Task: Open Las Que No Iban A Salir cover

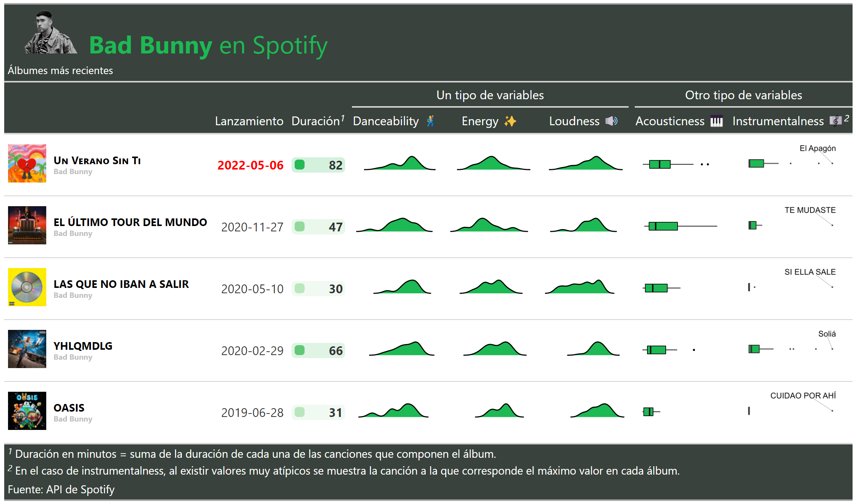Action: 27,287
